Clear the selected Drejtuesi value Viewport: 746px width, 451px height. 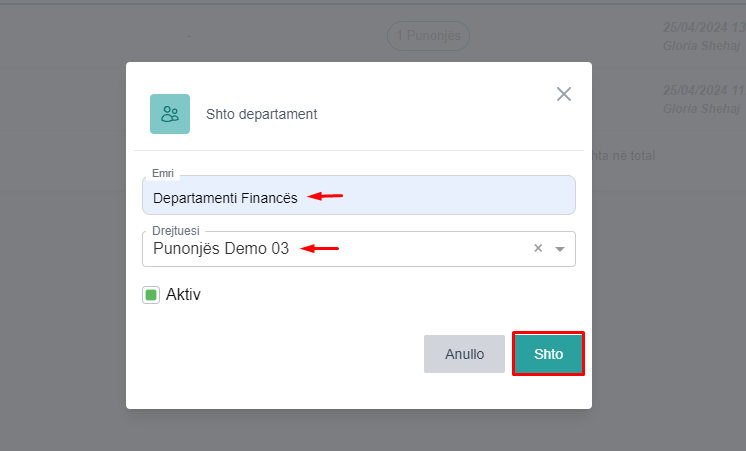[537, 249]
